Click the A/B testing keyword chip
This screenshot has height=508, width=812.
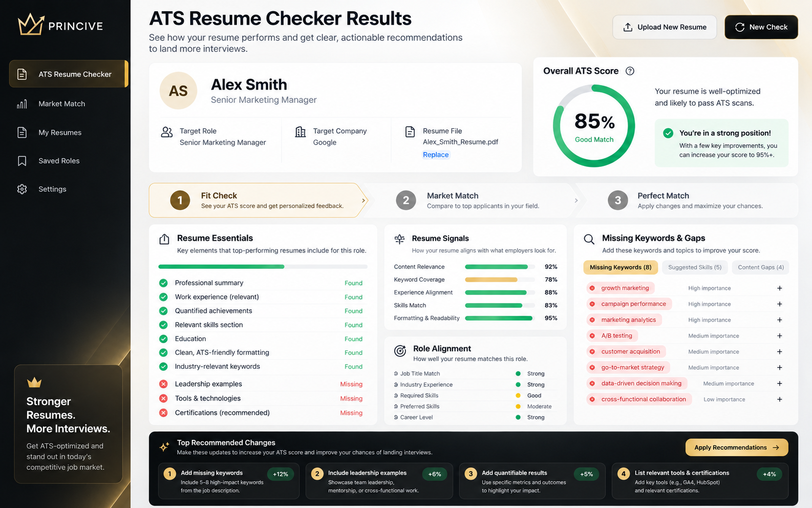(x=612, y=336)
